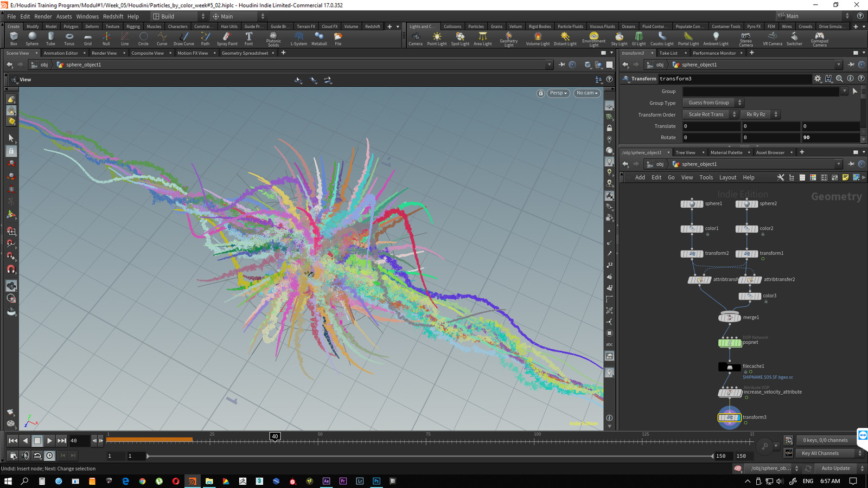Click the frame 40 timeline marker

pyautogui.click(x=275, y=436)
